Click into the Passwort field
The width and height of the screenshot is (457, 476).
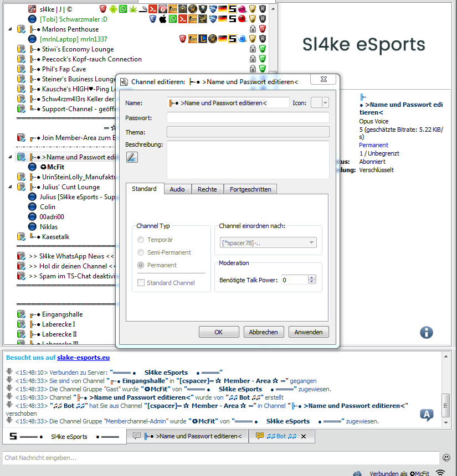[x=248, y=117]
